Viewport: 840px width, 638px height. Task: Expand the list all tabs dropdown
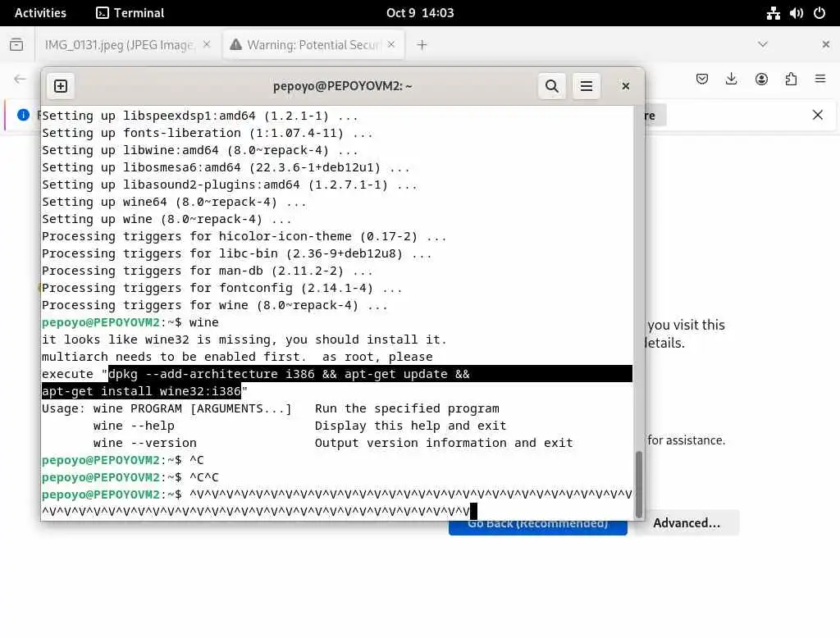pyautogui.click(x=763, y=44)
